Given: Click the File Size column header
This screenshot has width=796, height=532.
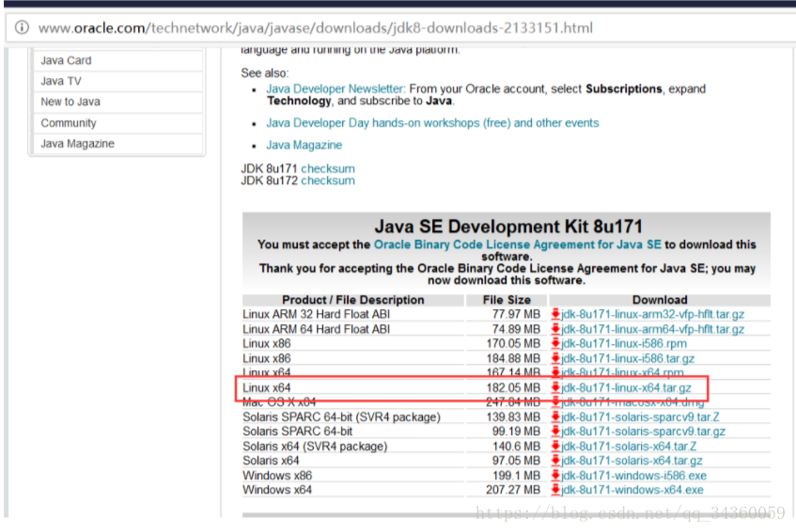Looking at the screenshot, I should pos(507,300).
